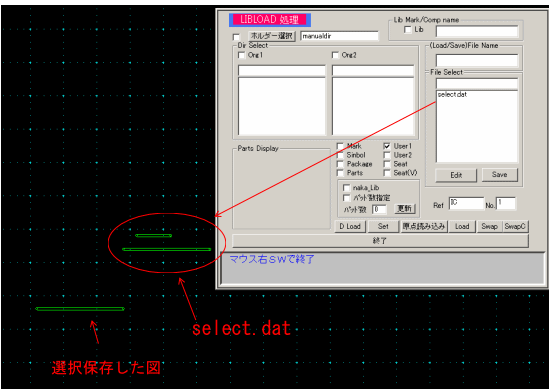
Task: Click the D Load button
Action: (350, 227)
